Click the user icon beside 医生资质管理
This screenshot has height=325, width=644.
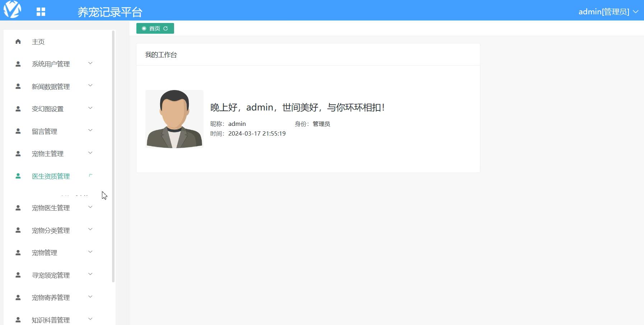18,176
